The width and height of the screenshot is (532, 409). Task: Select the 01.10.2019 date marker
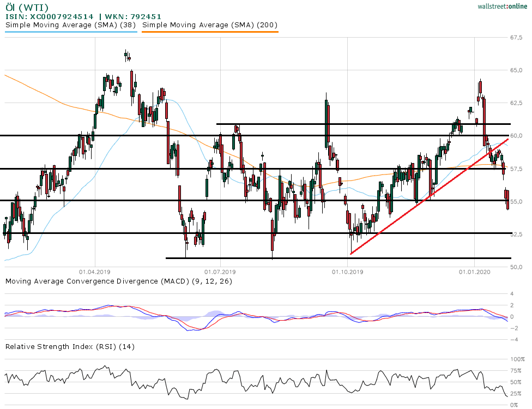tap(347, 270)
